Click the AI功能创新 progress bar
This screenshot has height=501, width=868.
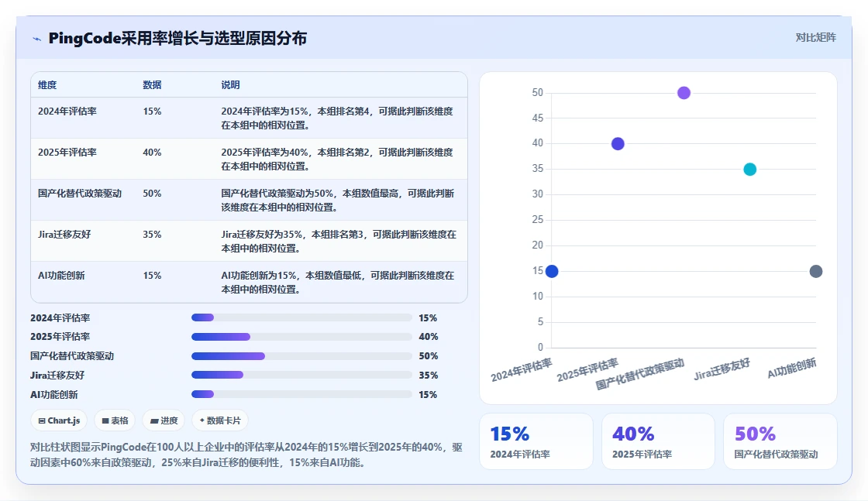click(301, 394)
